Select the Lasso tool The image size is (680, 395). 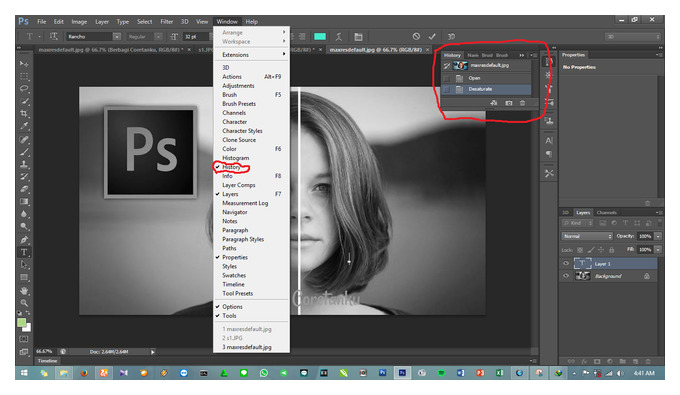(x=24, y=88)
